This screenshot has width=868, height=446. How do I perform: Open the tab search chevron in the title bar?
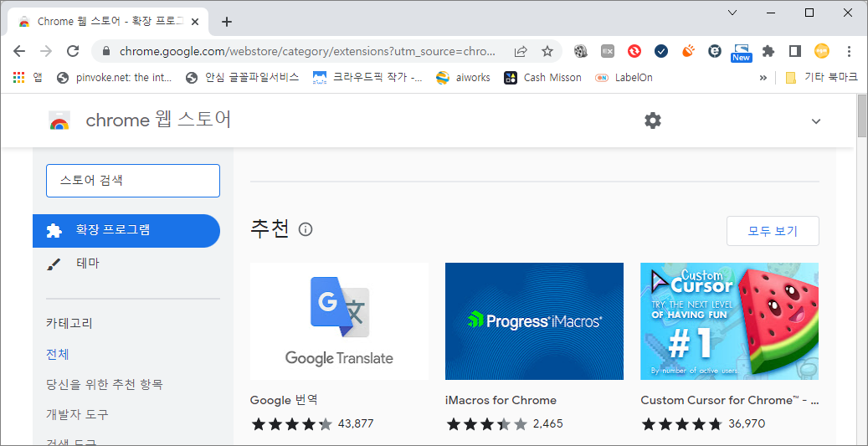click(732, 13)
